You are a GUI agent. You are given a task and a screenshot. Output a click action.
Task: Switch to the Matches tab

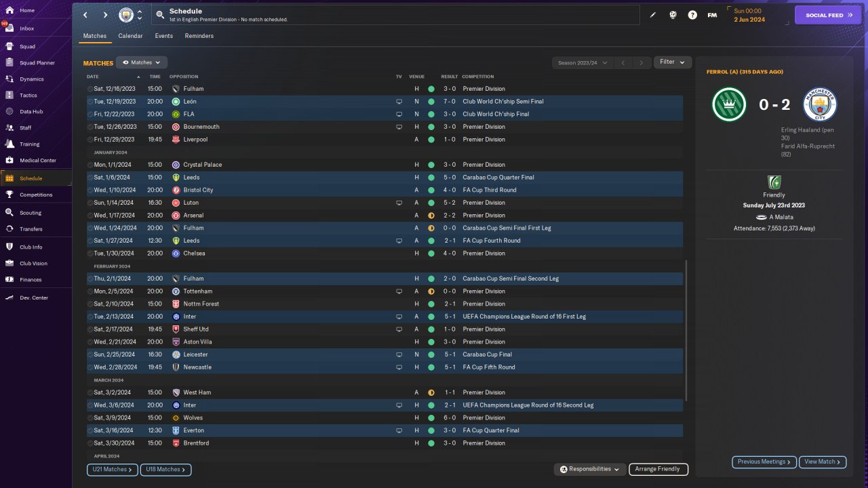tap(95, 36)
